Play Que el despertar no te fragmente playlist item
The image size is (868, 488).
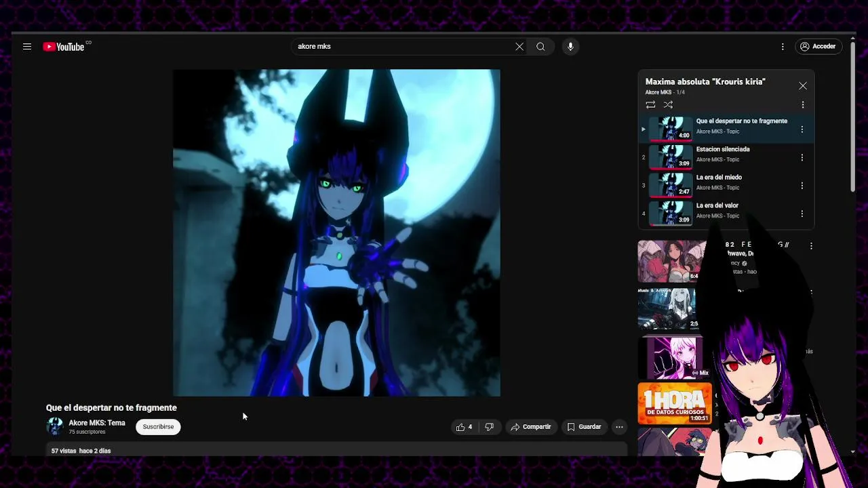[x=726, y=129]
